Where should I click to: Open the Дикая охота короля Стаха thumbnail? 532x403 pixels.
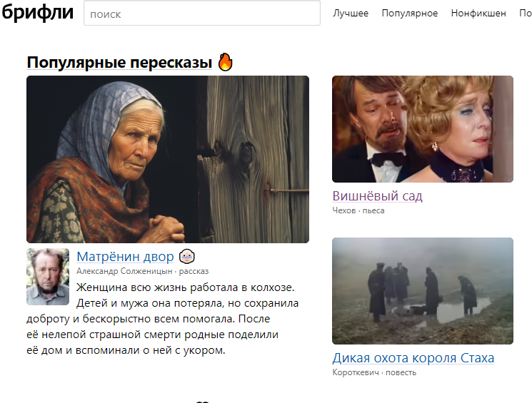(x=423, y=291)
